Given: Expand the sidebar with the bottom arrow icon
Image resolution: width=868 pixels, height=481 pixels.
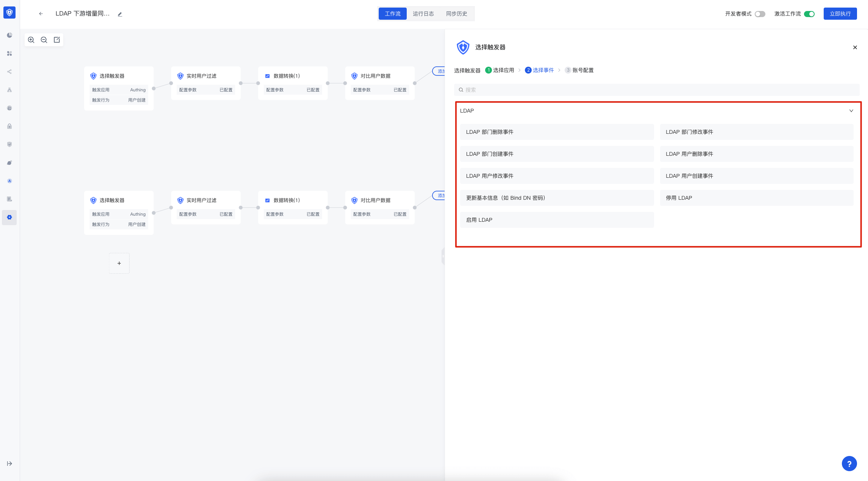Looking at the screenshot, I should click(x=9, y=464).
